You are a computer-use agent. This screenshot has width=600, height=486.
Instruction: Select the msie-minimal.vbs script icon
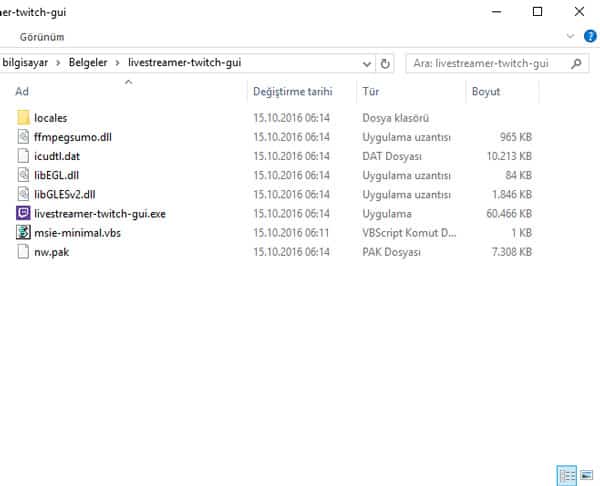pyautogui.click(x=23, y=232)
